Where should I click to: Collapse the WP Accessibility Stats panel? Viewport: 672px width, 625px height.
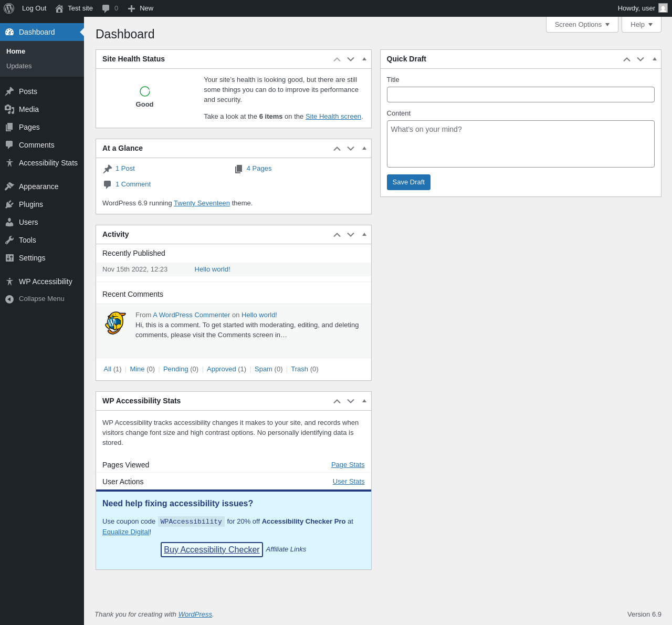[364, 401]
